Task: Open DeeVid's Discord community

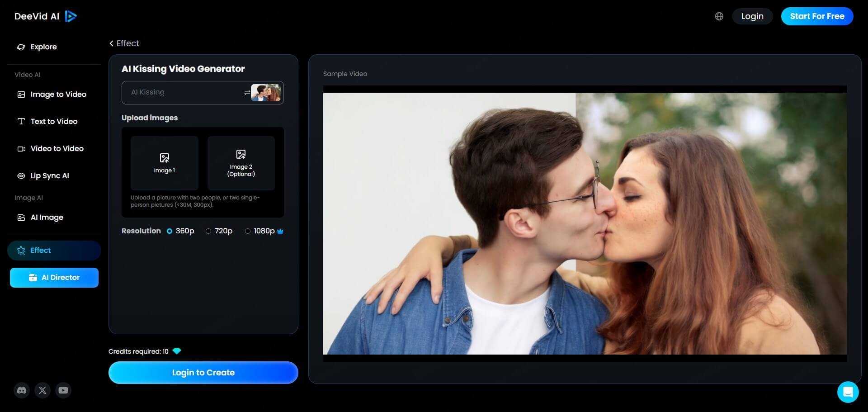Action: pyautogui.click(x=21, y=390)
